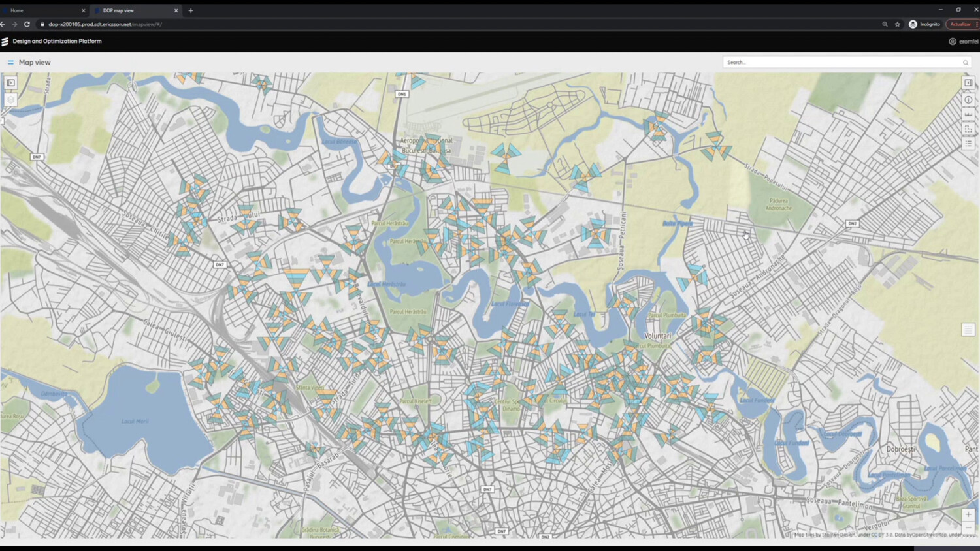Open the list view tool
Viewport: 980px width, 551px height.
pyautogui.click(x=968, y=144)
